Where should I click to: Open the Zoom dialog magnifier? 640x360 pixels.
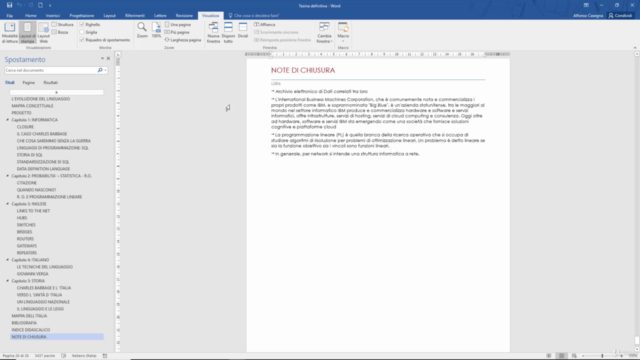(142, 31)
